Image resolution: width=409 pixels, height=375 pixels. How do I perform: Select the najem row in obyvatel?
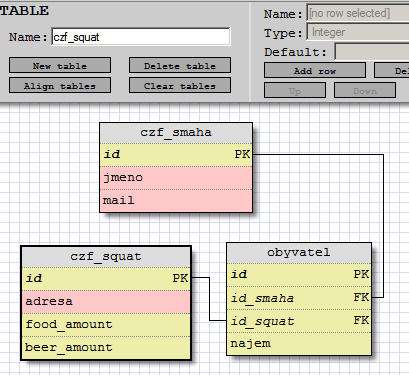tap(299, 344)
